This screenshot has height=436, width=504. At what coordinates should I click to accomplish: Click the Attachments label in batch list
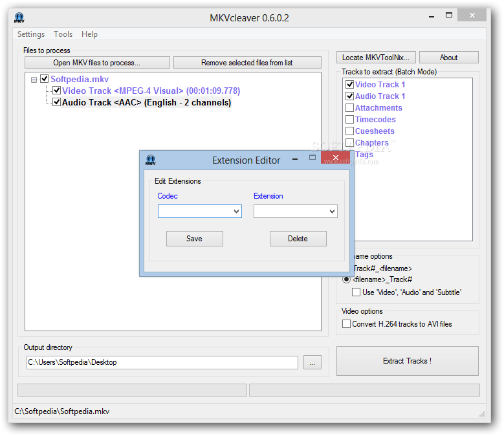[x=378, y=108]
